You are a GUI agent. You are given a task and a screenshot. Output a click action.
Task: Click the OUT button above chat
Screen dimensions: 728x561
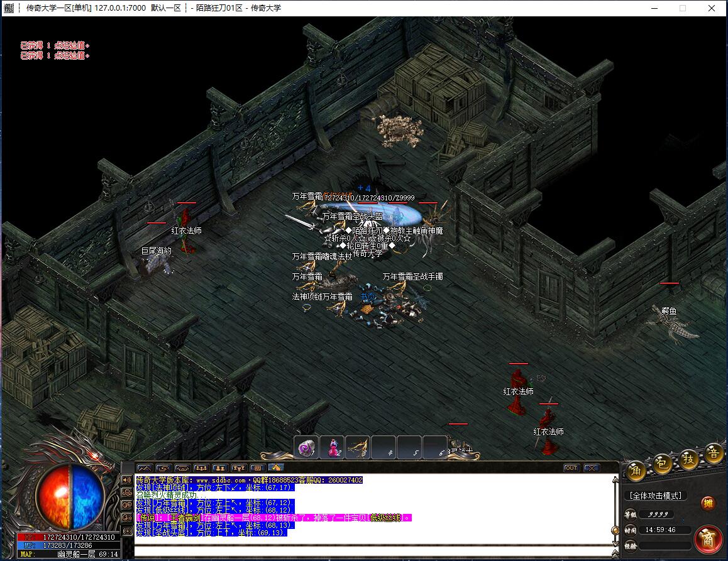(x=571, y=468)
